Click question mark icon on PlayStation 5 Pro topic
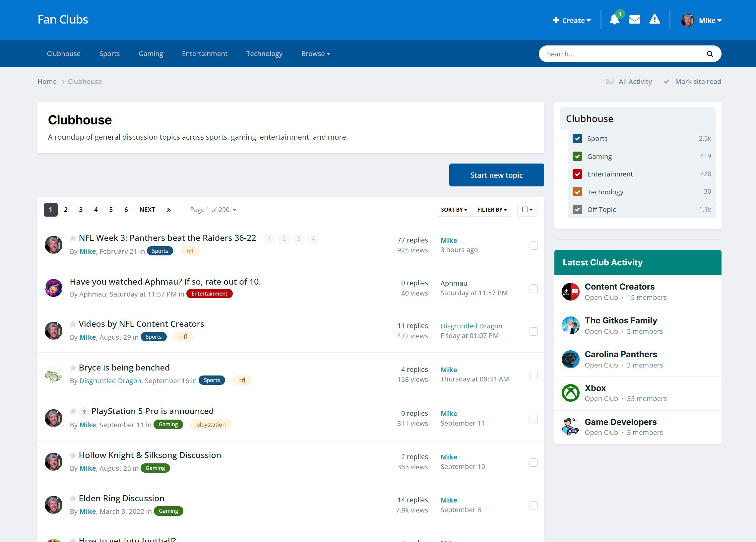Screen dimensions: 756x542 [84, 412]
